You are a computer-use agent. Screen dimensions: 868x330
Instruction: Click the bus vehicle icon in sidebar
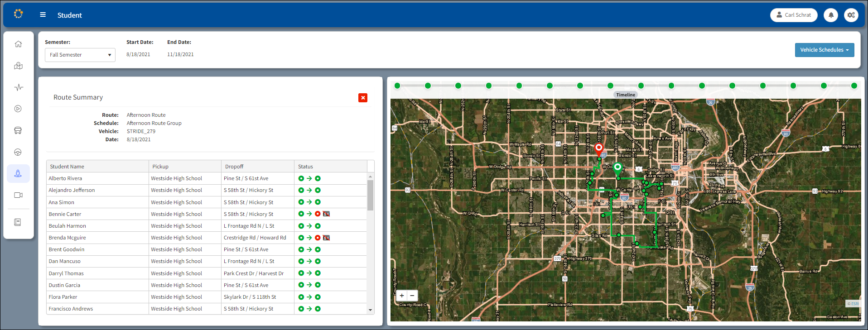point(18,130)
